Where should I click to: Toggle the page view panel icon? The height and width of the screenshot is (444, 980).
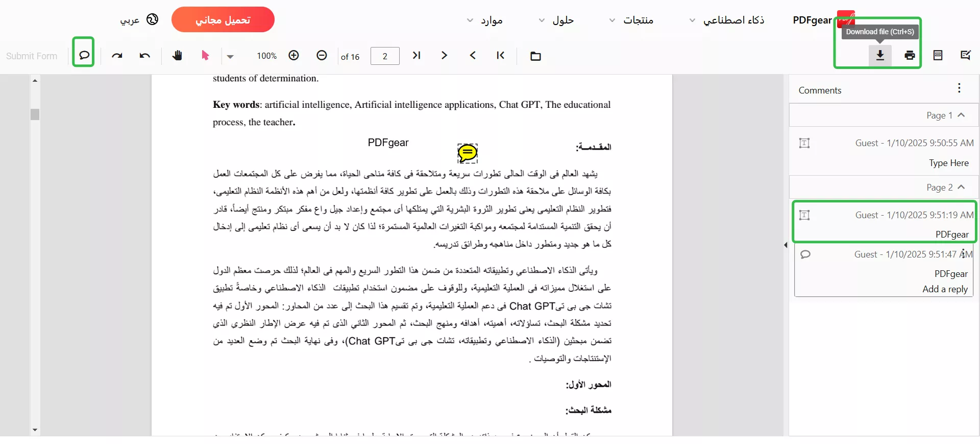coord(938,55)
